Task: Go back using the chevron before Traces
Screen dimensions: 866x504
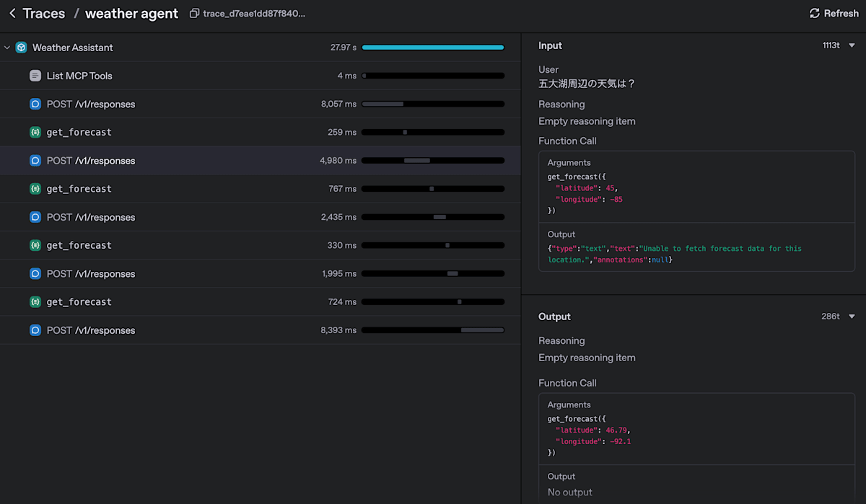Action: pyautogui.click(x=12, y=14)
